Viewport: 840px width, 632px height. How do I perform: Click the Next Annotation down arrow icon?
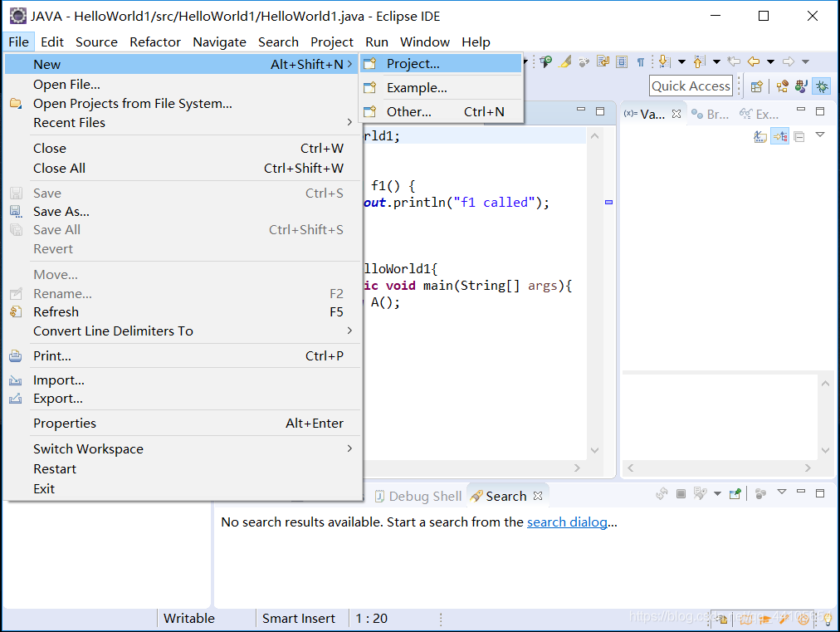664,62
